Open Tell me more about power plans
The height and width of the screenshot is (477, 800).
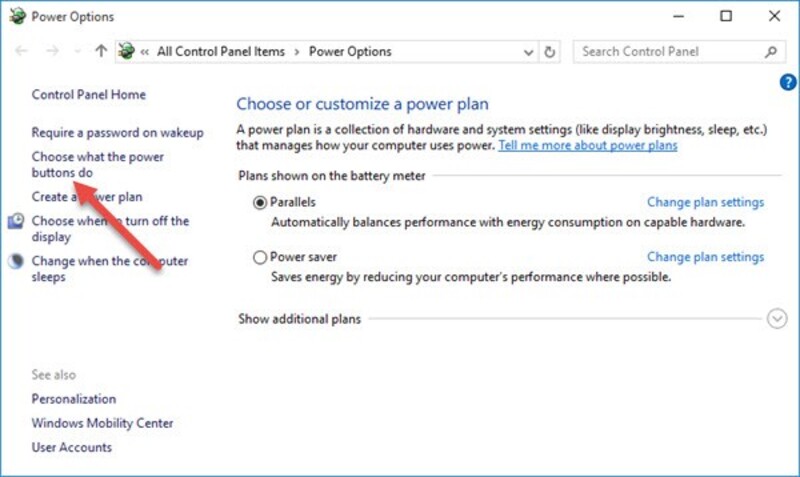point(588,145)
